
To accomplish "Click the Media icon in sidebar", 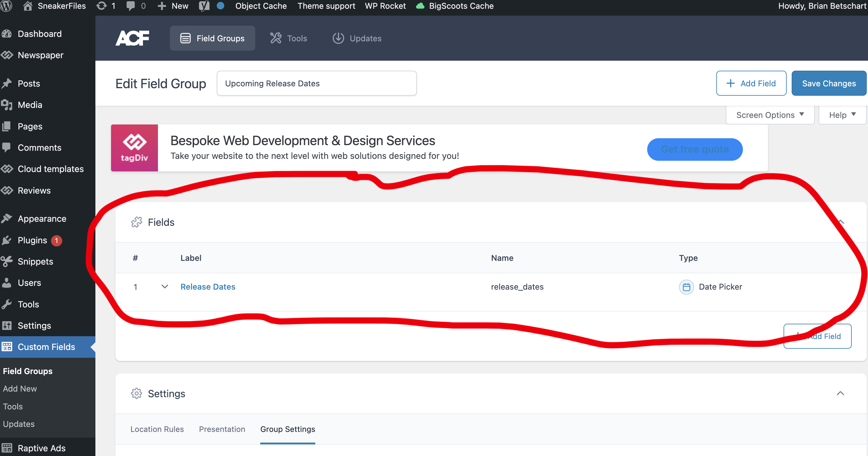I will (x=7, y=105).
